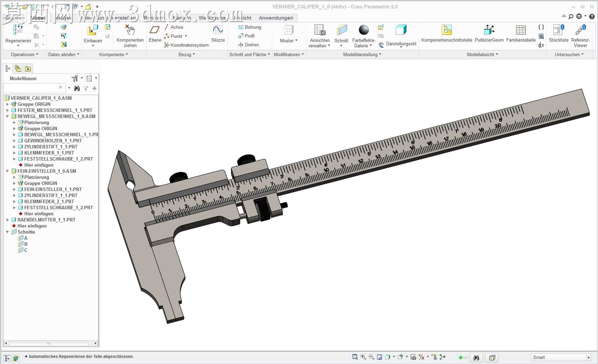
Task: Click the Profil extrude tool
Action: pos(246,36)
